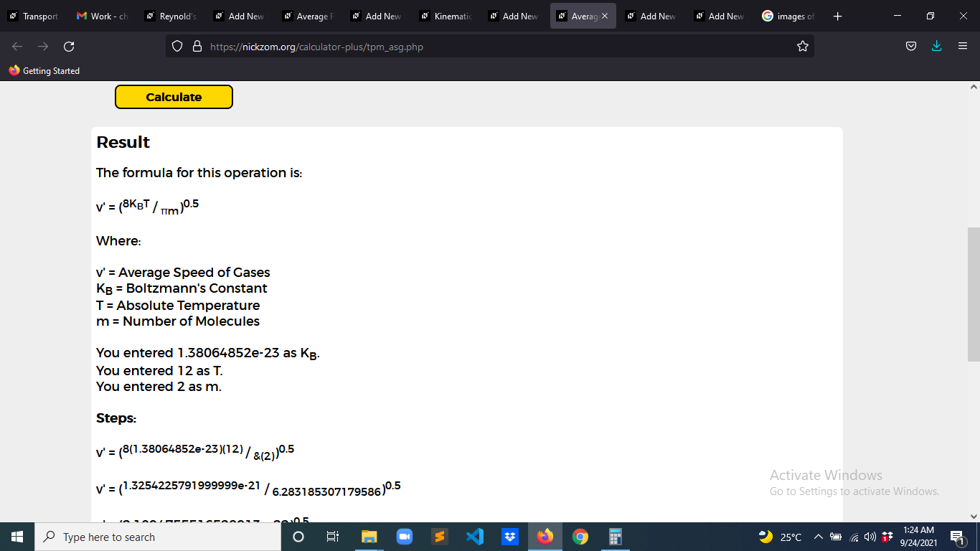Click text 'The formula for this operation is:'
Image resolution: width=980 pixels, height=551 pixels.
pyautogui.click(x=199, y=173)
